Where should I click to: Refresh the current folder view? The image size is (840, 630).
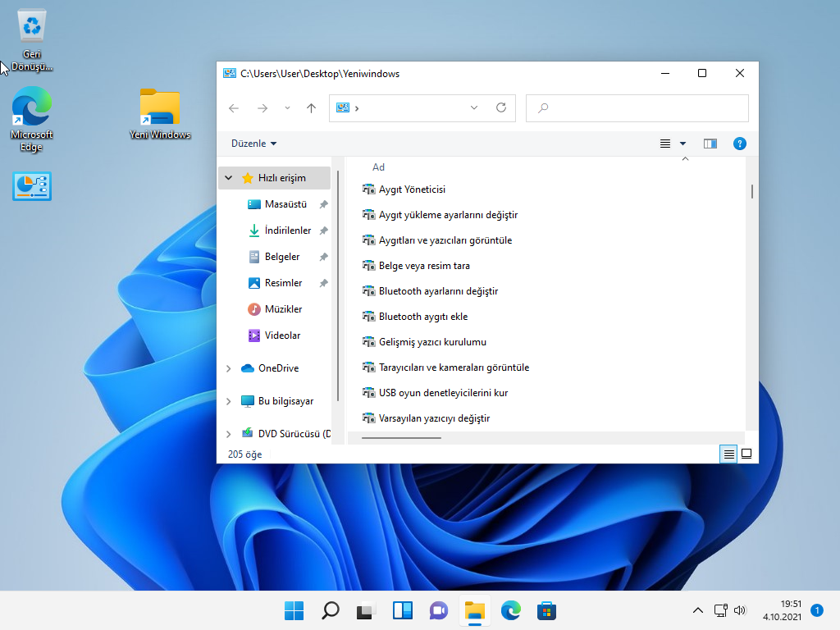tap(501, 107)
